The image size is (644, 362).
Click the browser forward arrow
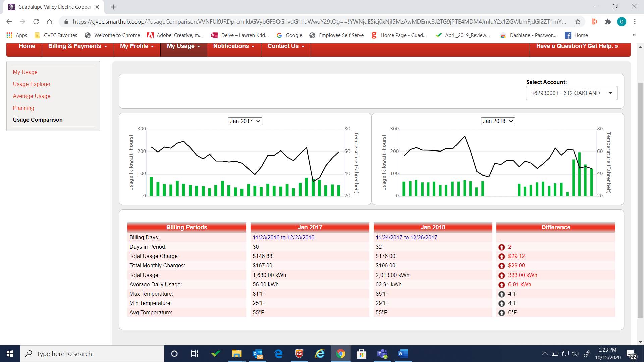click(22, 22)
